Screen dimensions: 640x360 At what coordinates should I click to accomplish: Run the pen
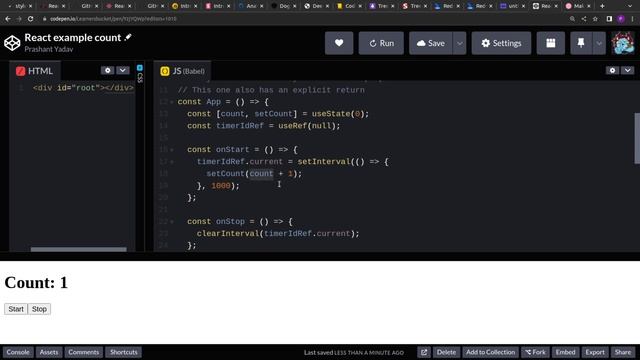[381, 43]
